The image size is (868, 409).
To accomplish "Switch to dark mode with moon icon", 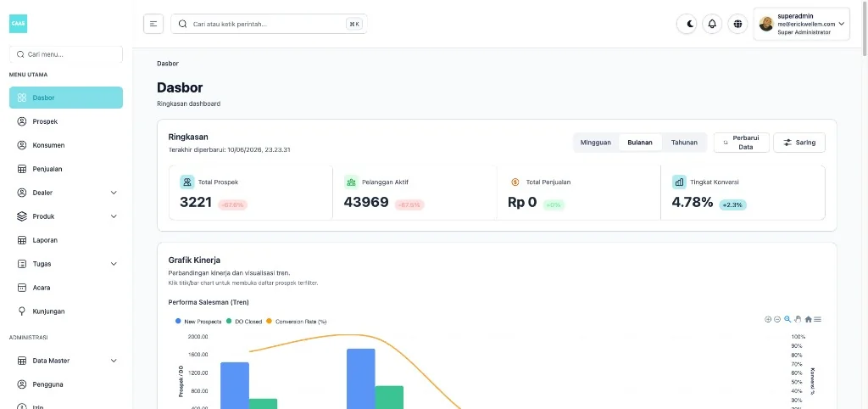I will 687,24.
